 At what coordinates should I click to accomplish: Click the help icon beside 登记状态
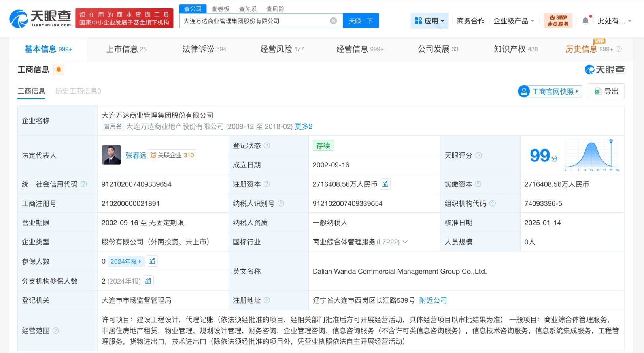click(x=267, y=146)
